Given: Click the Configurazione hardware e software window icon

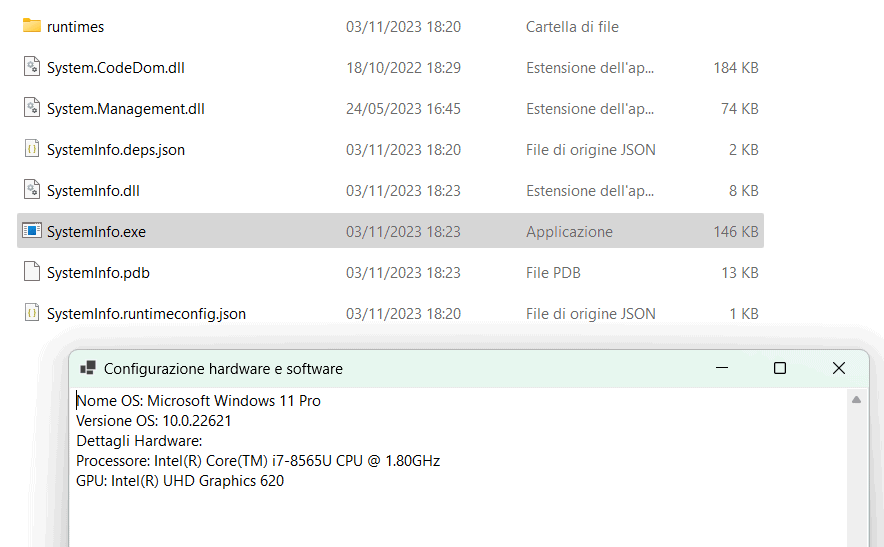Looking at the screenshot, I should pos(88,368).
